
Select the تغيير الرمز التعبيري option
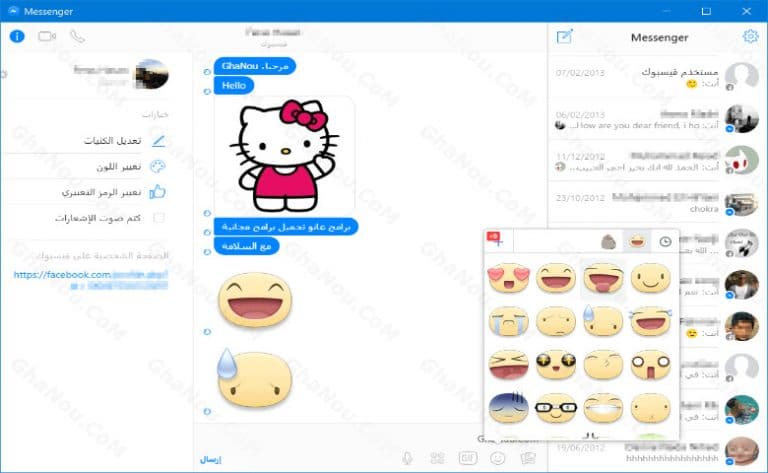101,192
